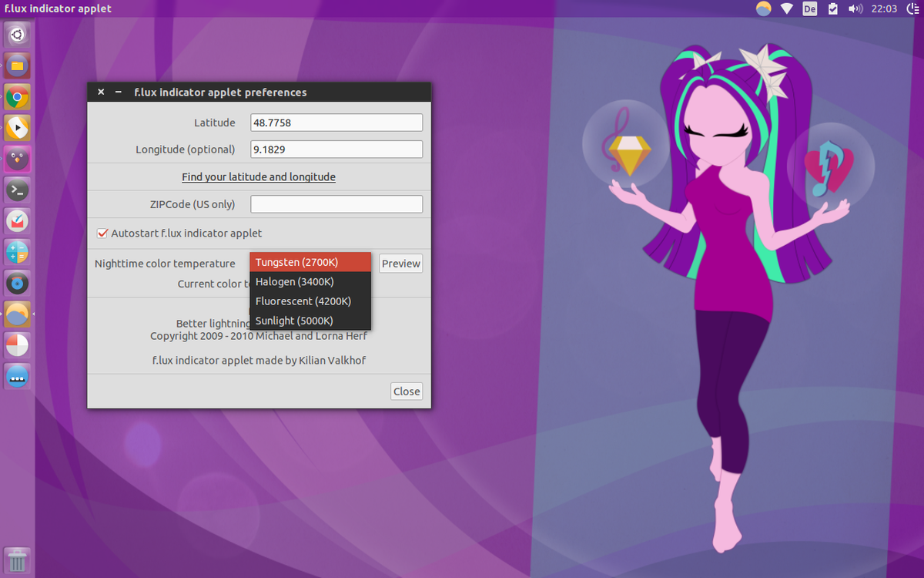Open the De keyboard layout indicator
The height and width of the screenshot is (578, 924).
tap(809, 9)
